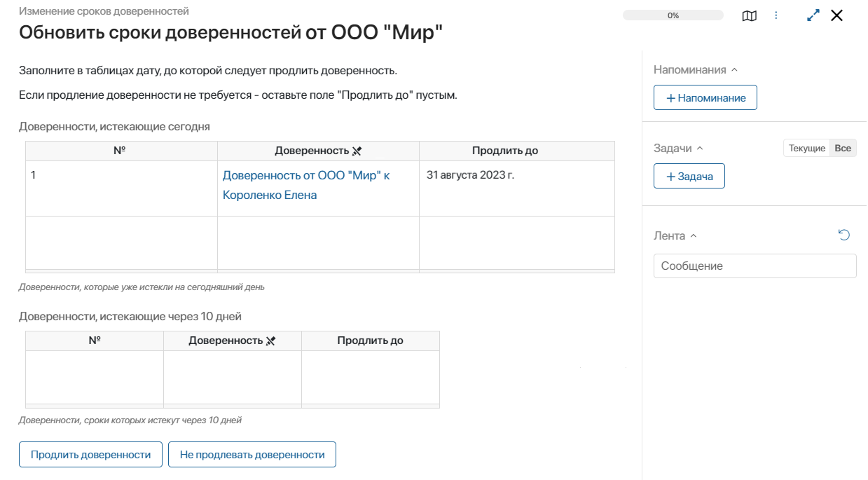Image resolution: width=868 pixels, height=480 pixels.
Task: Click the 0% progress bar
Action: [673, 15]
